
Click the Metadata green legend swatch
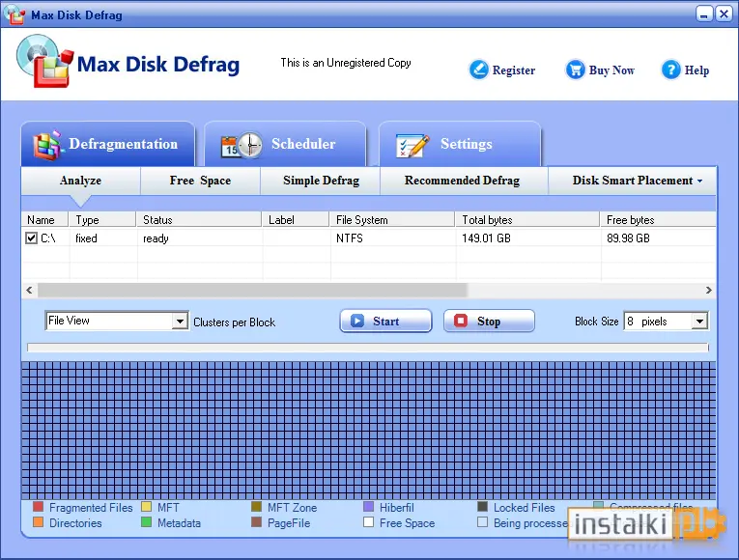pyautogui.click(x=146, y=522)
